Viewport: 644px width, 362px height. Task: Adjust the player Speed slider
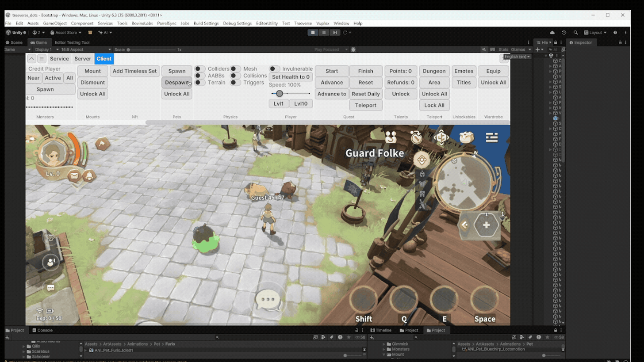pyautogui.click(x=291, y=94)
